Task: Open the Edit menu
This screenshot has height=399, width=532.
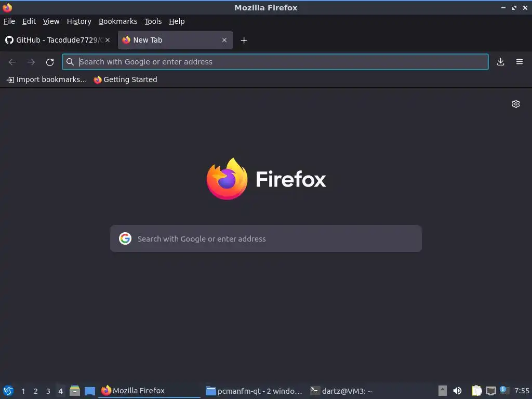Action: point(29,21)
